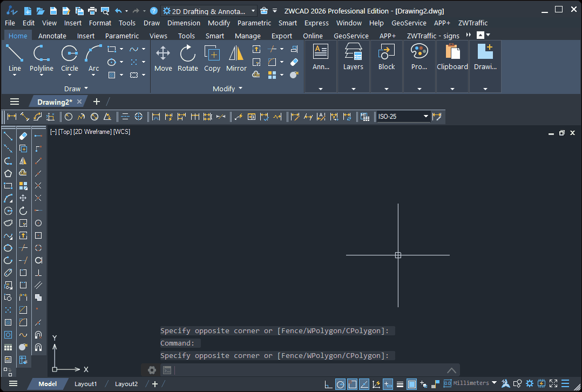Select the Arc tool in the ribbon
582x392 pixels.
pyautogui.click(x=93, y=58)
